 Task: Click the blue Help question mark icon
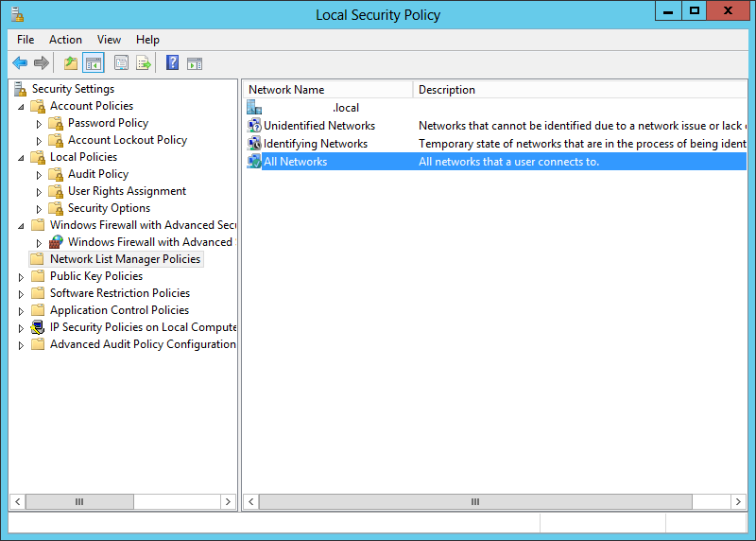click(x=172, y=62)
